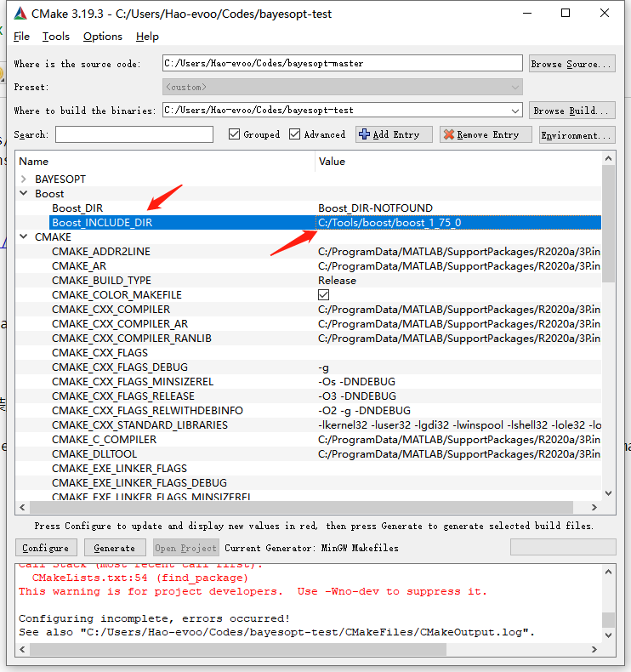Toggle the Grouped checkbox
The image size is (631, 672).
click(x=235, y=134)
